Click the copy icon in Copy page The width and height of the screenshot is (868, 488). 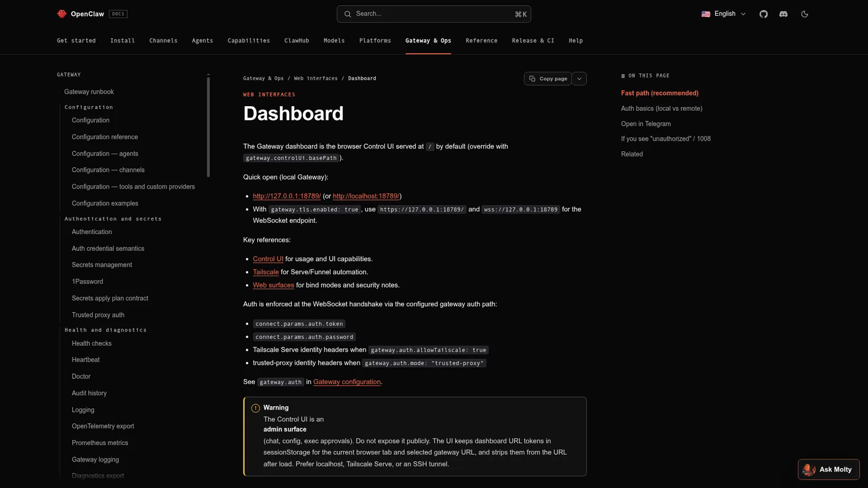[x=532, y=79]
